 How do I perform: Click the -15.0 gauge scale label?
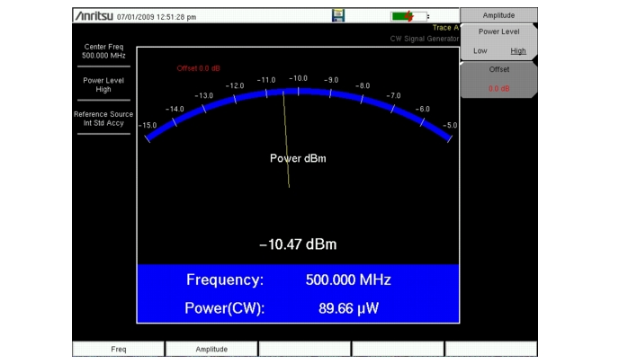(148, 126)
